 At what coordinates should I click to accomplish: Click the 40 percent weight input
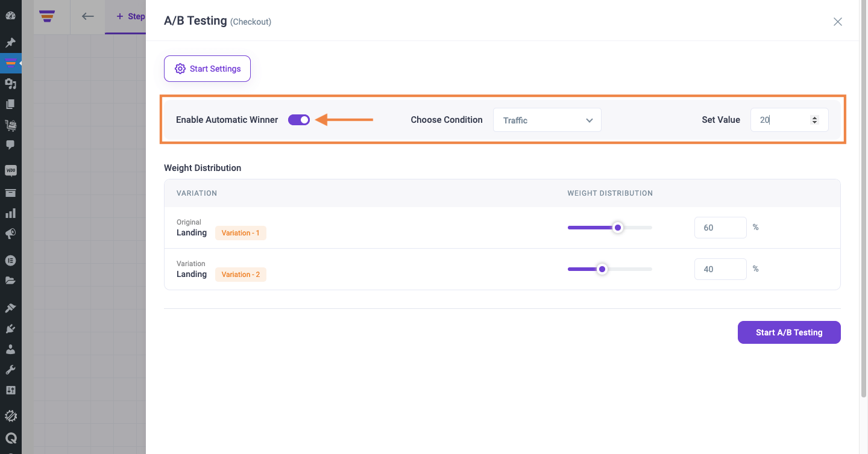point(721,269)
